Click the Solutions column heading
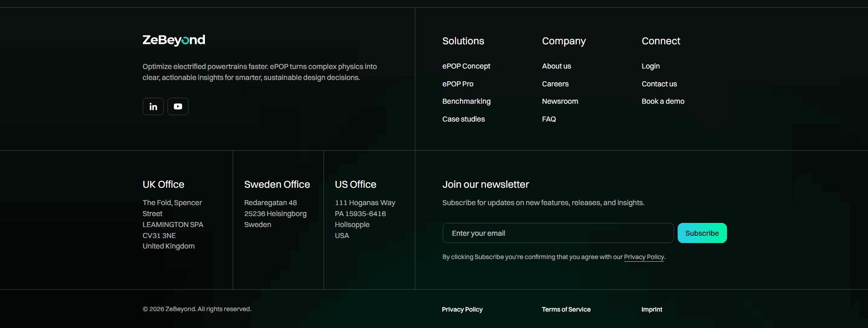 coord(463,41)
